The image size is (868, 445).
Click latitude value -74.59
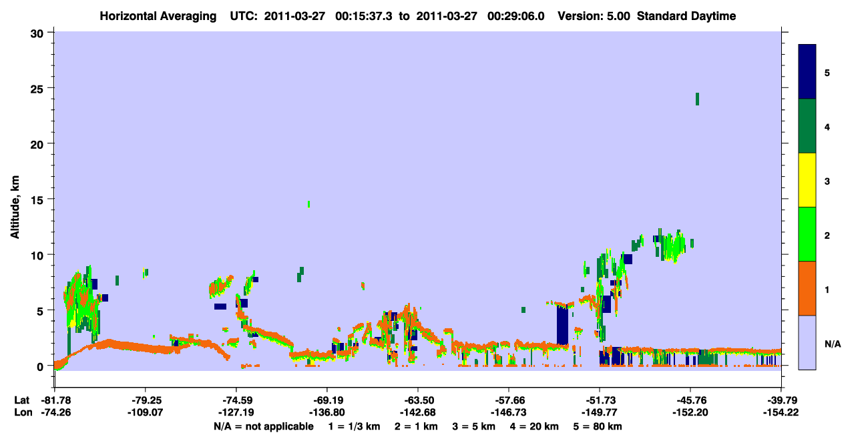[236, 400]
